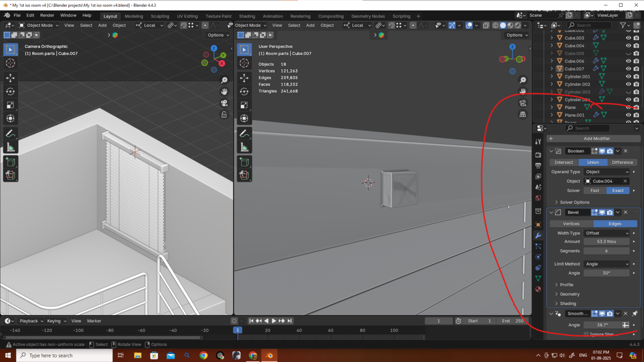Click the Add Cube tool in right viewport

(244, 162)
